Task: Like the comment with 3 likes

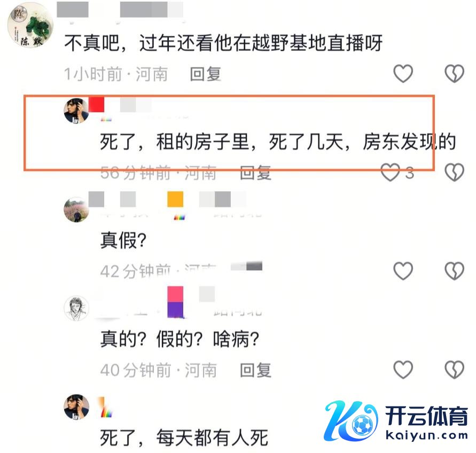Action: click(x=391, y=172)
